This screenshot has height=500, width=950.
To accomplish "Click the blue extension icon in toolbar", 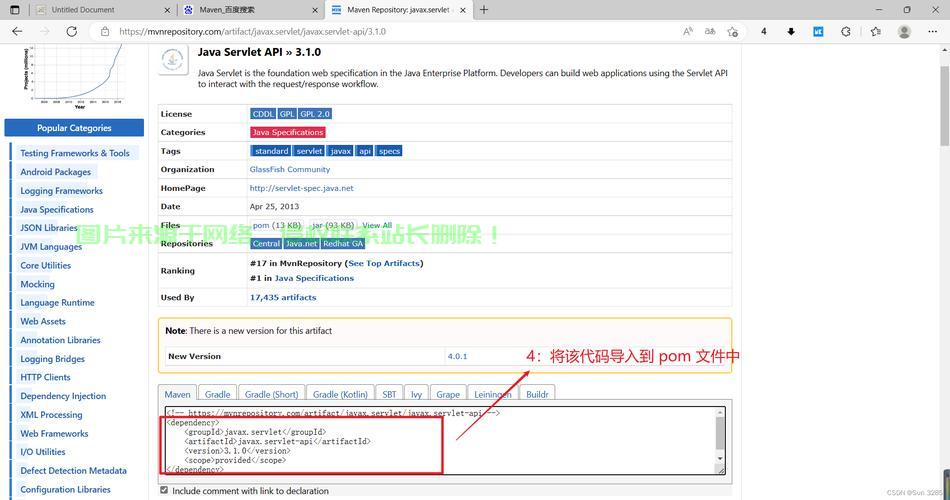I will coord(818,32).
